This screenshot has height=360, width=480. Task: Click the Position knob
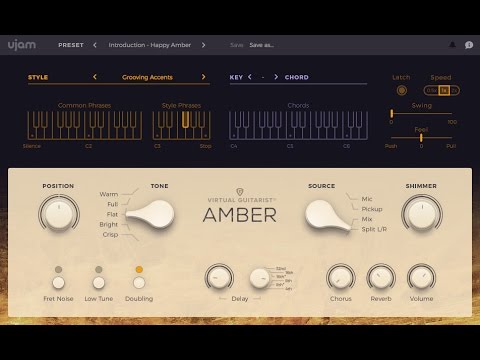click(x=59, y=214)
